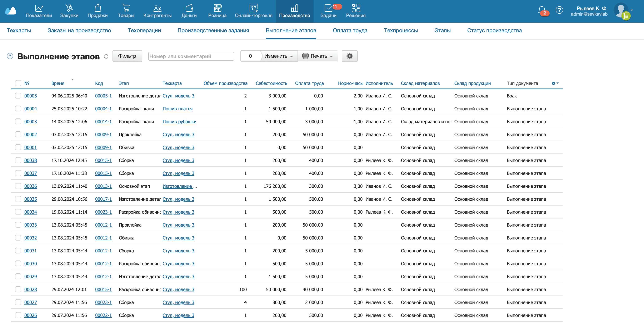Image resolution: width=644 pixels, height=323 pixels.
Task: Expand the Изменить dropdown
Action: pyautogui.click(x=279, y=56)
